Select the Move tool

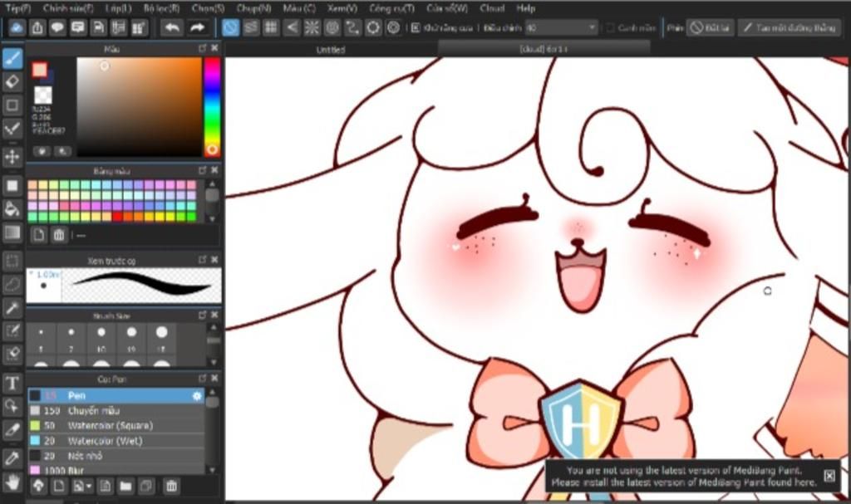12,157
